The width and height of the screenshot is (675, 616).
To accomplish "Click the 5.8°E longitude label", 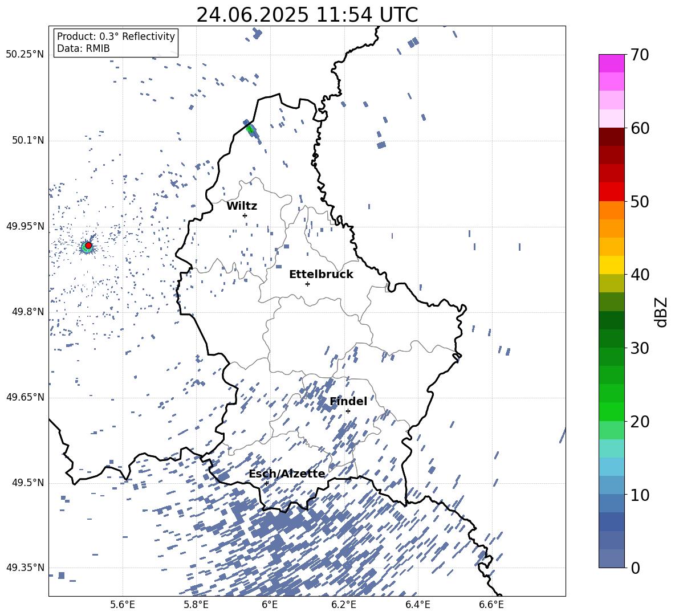I will pyautogui.click(x=196, y=605).
